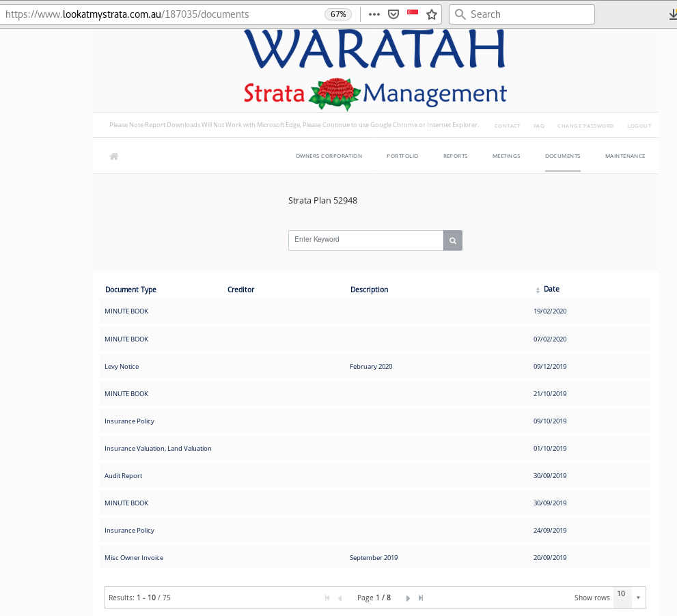Open the Portfolio menu
The height and width of the screenshot is (616, 677).
tap(402, 156)
